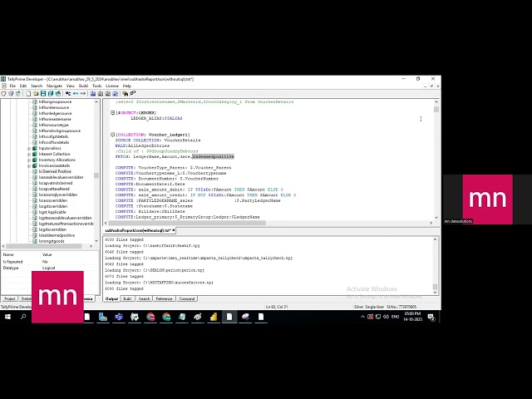Show hidden tray icons chevron
This screenshot has height=399, width=532.
(x=362, y=317)
